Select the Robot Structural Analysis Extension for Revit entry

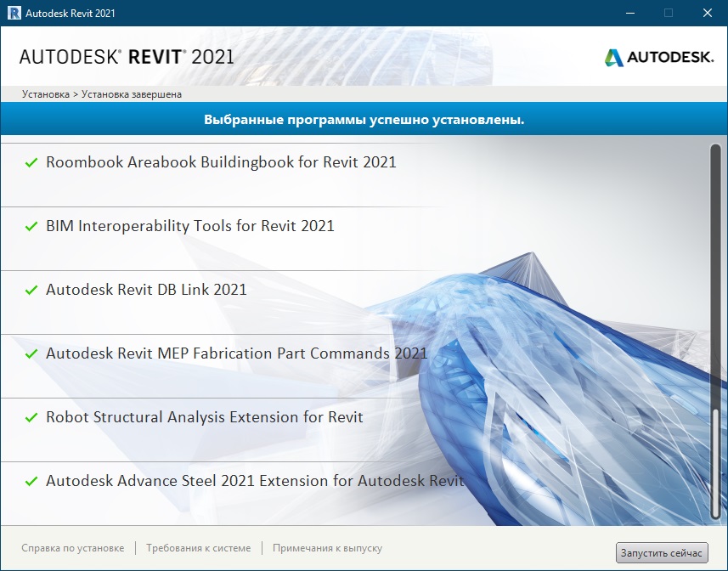pos(205,417)
